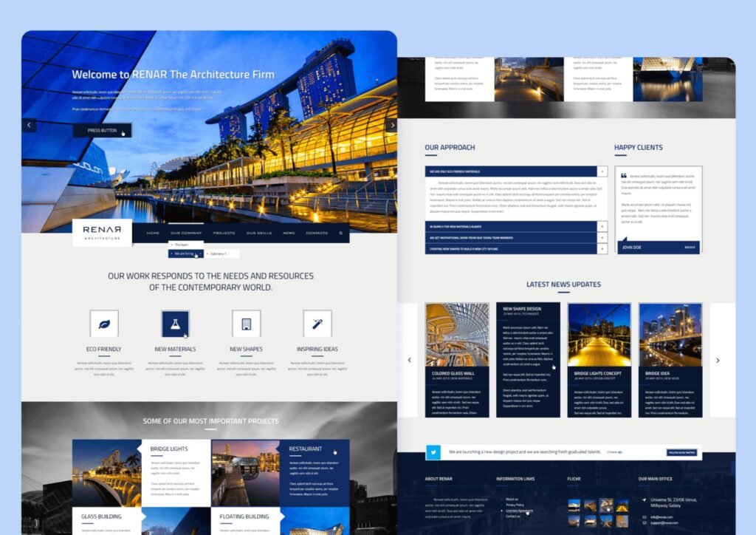Image resolution: width=756 pixels, height=535 pixels.
Task: Expand 'Creating new shapes' accordion section
Action: pyautogui.click(x=602, y=250)
